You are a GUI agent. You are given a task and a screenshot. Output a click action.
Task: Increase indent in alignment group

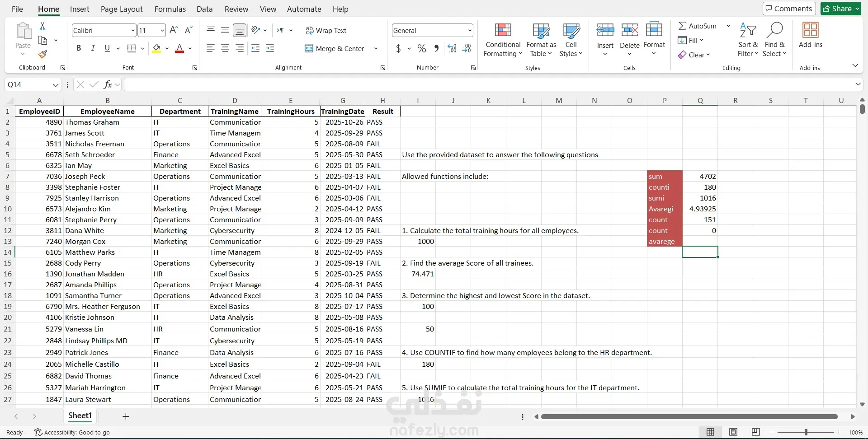(x=270, y=48)
